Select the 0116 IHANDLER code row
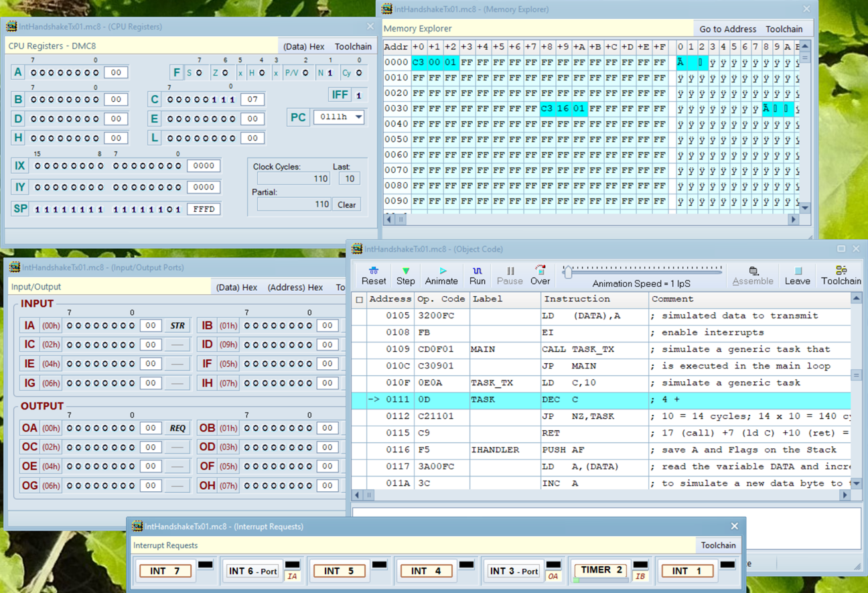The image size is (868, 593). click(601, 450)
